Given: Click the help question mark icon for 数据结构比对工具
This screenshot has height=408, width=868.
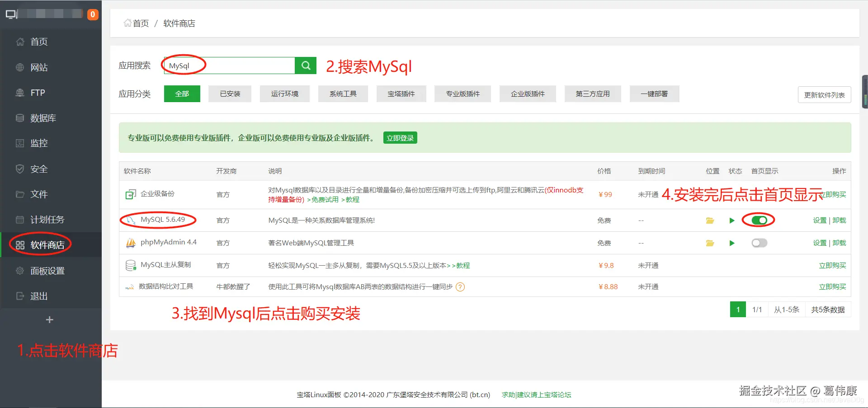Looking at the screenshot, I should pyautogui.click(x=460, y=287).
